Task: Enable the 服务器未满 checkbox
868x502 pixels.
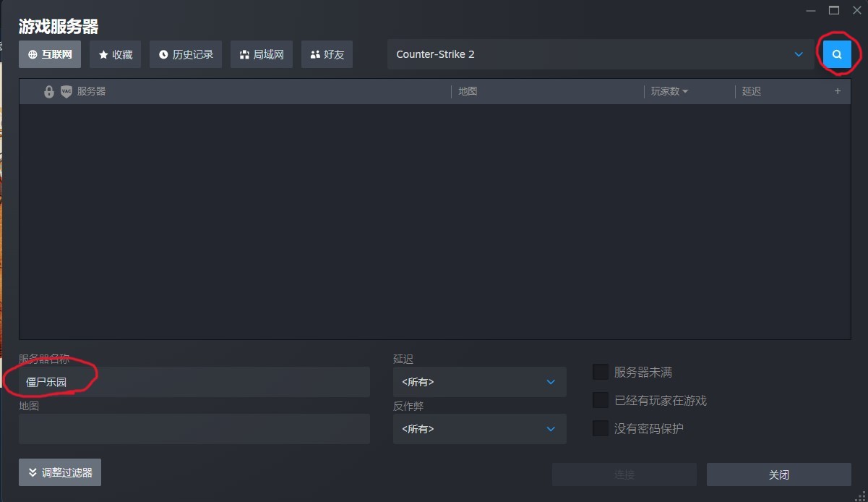Action: tap(600, 372)
